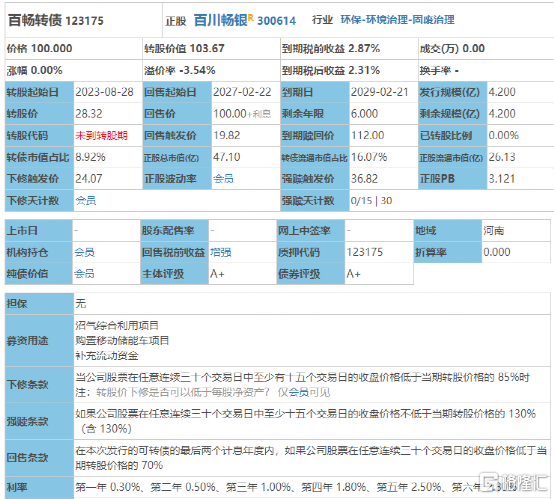The width and height of the screenshot is (554, 499).
Task: Click 地域 value 河南
Action: click(494, 231)
